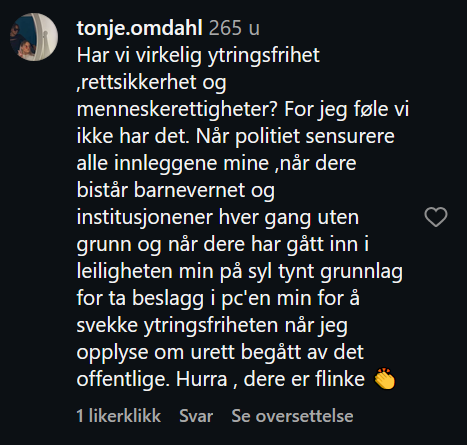Screen dimensions: 467x445
Task: Reply using the Svar button
Action: [x=196, y=416]
